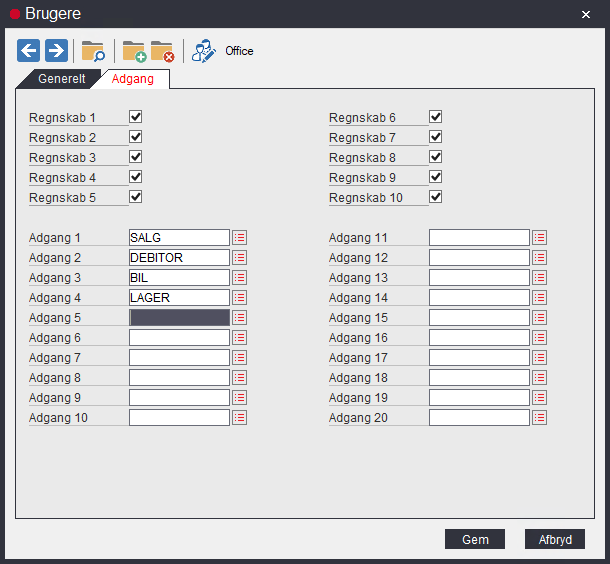Viewport: 610px width, 564px height.
Task: Uncheck the Regnskab 5 checkbox
Action: [x=135, y=197]
